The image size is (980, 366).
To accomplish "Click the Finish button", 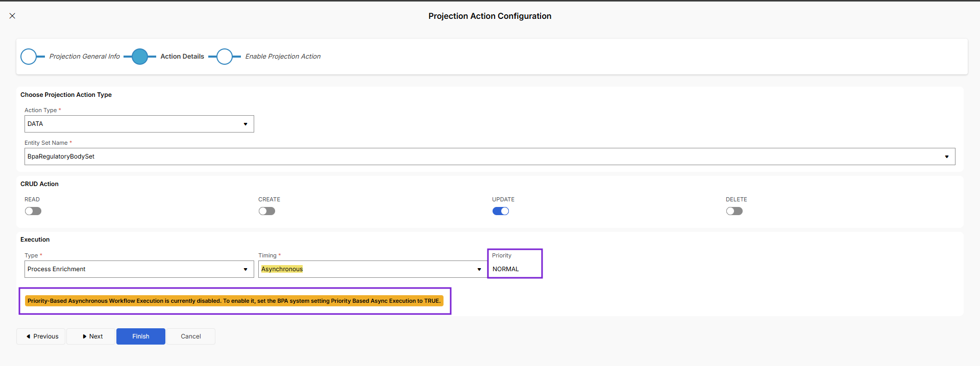I will (x=141, y=336).
